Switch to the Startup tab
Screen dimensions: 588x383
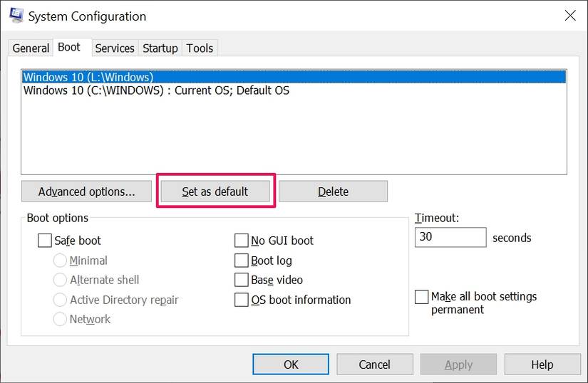click(160, 48)
